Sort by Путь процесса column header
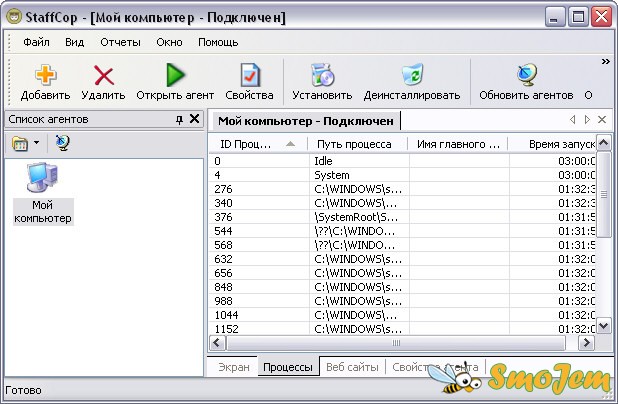Image resolution: width=618 pixels, height=404 pixels. 357,144
